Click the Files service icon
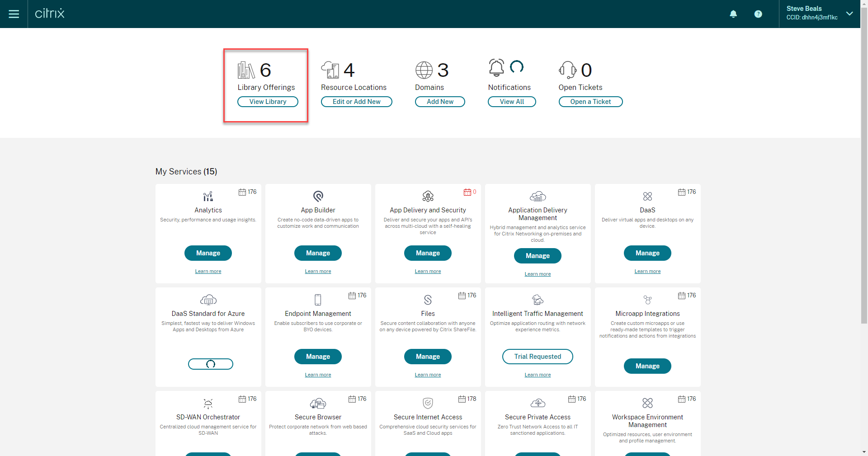Image resolution: width=868 pixels, height=456 pixels. pyautogui.click(x=428, y=300)
